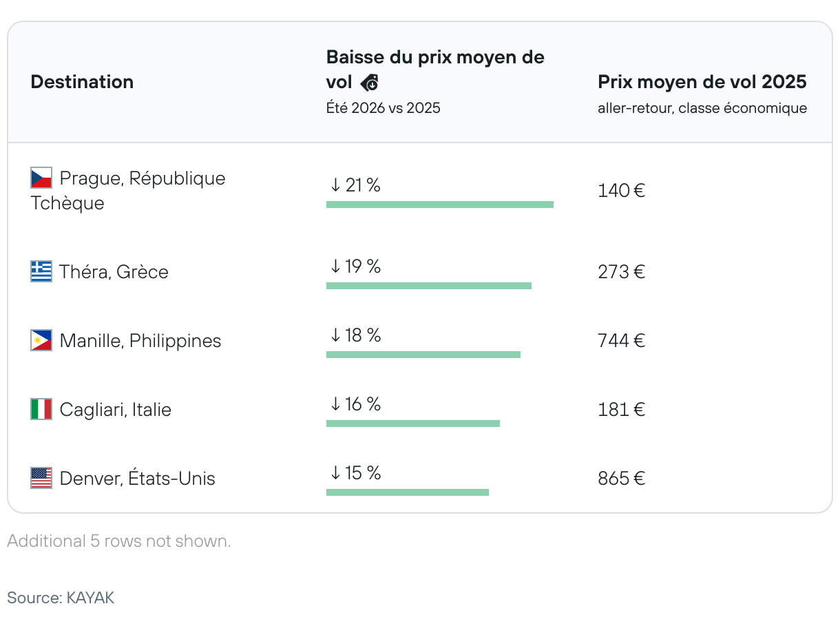Click the Additional 5 rows not shown note
Screen dimensions: 840x617
coord(119,541)
